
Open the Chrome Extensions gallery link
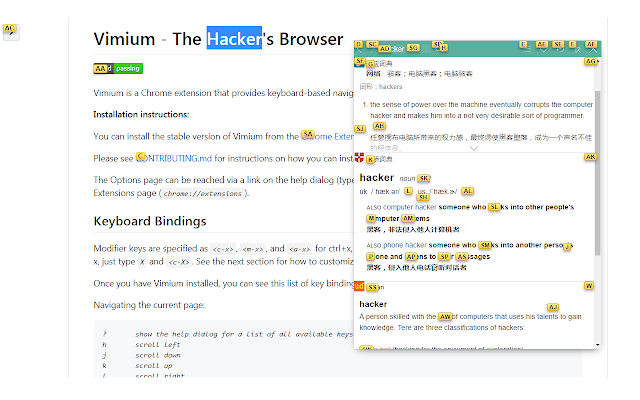[x=327, y=136]
